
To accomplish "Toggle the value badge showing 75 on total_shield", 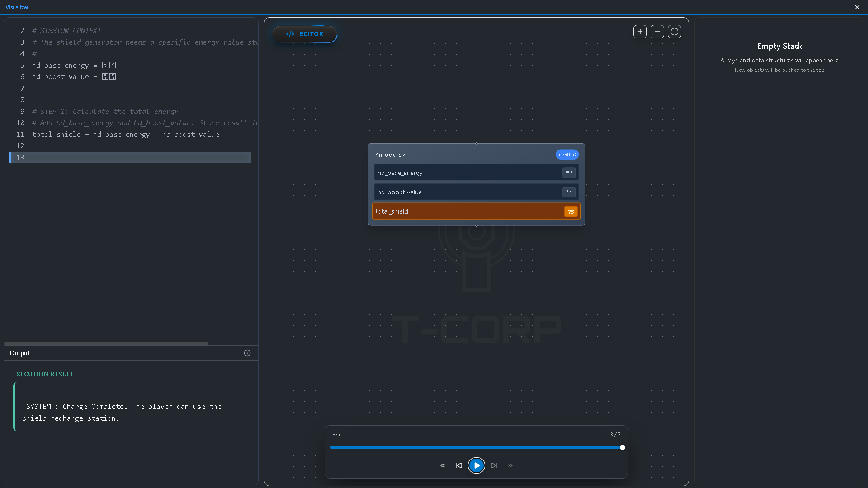I will pos(571,211).
